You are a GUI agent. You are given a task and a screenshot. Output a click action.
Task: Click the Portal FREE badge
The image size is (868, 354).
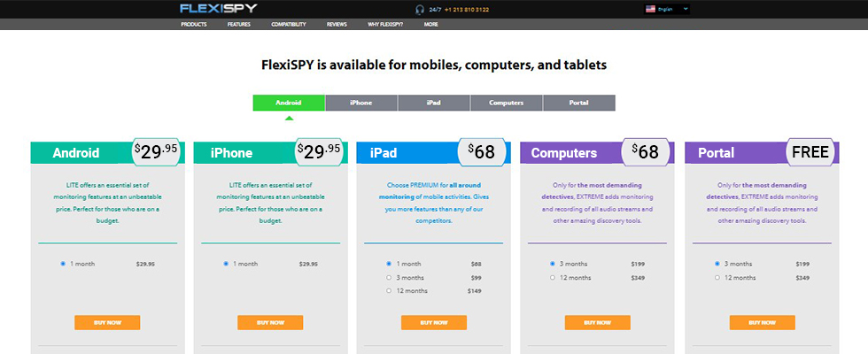point(810,151)
